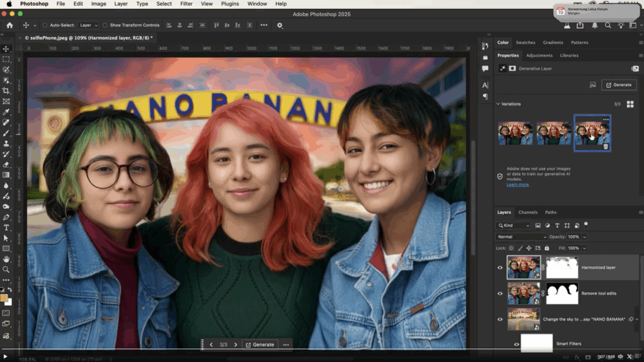Toggle visibility of Remove tool edits layer
The height and width of the screenshot is (362, 644).
pos(501,293)
